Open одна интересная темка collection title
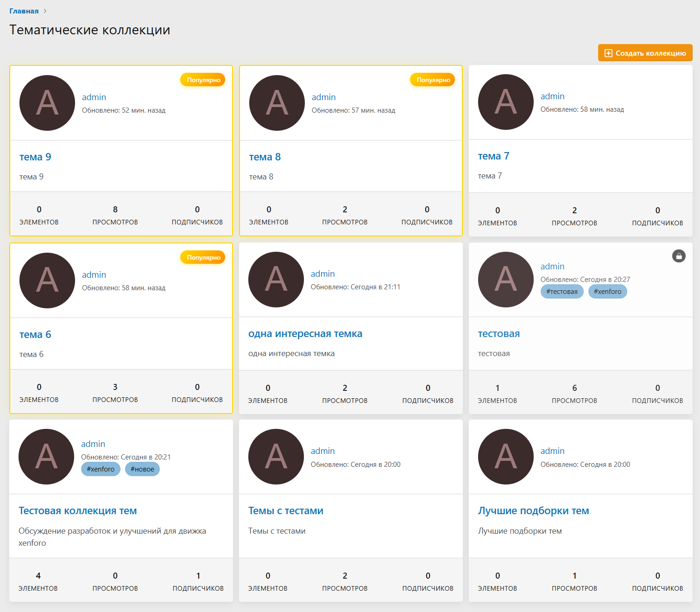700x612 pixels. pos(305,334)
